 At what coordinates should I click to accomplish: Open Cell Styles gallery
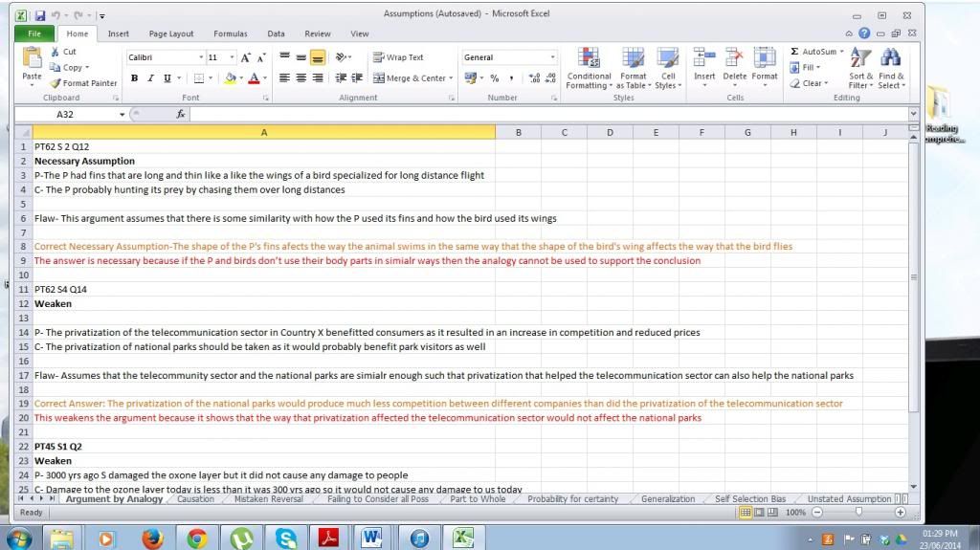pyautogui.click(x=668, y=69)
